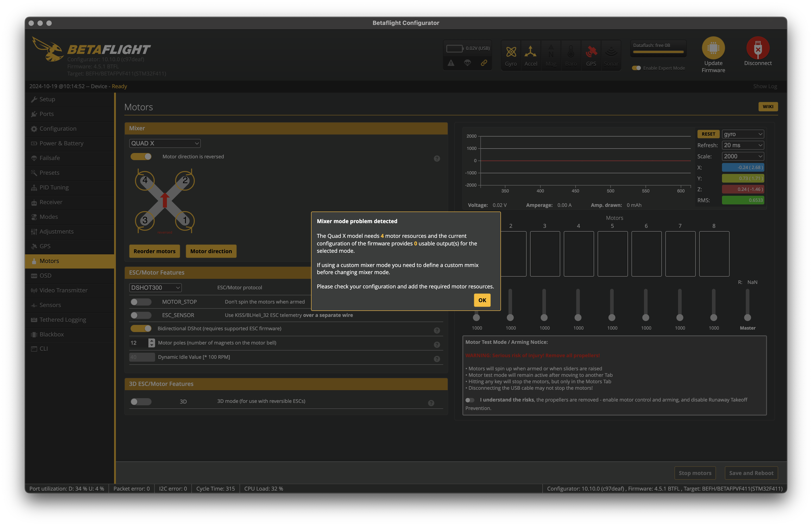Viewport: 812px width, 526px height.
Task: Switch to PID Tuning tab
Action: pyautogui.click(x=70, y=187)
